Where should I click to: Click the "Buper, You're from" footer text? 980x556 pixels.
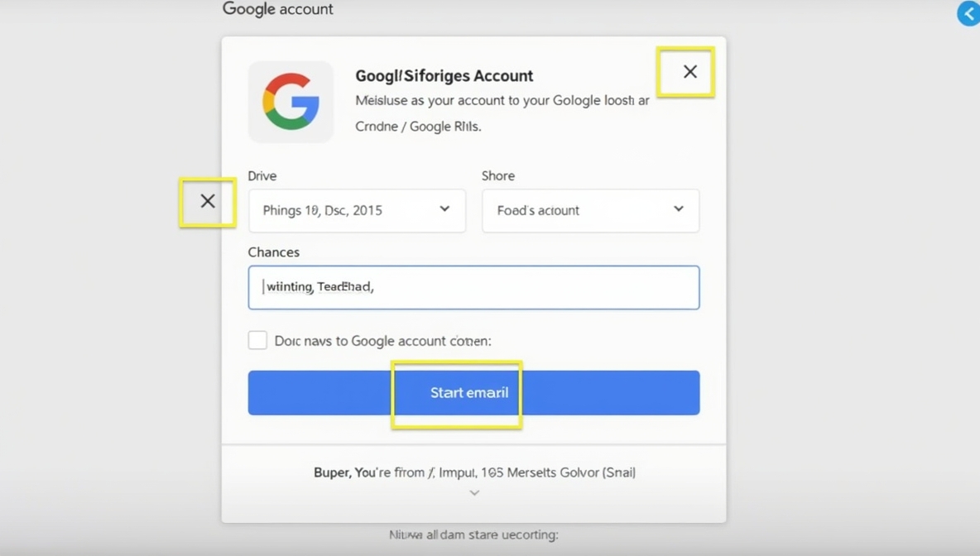[x=474, y=472]
